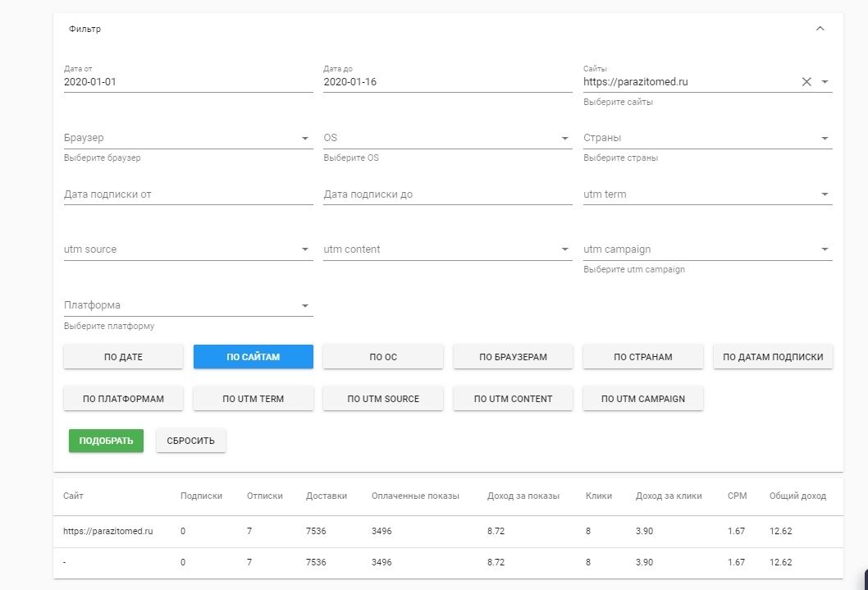Click the Фильтр panel title
Screen dimensions: 868x590
pos(85,29)
